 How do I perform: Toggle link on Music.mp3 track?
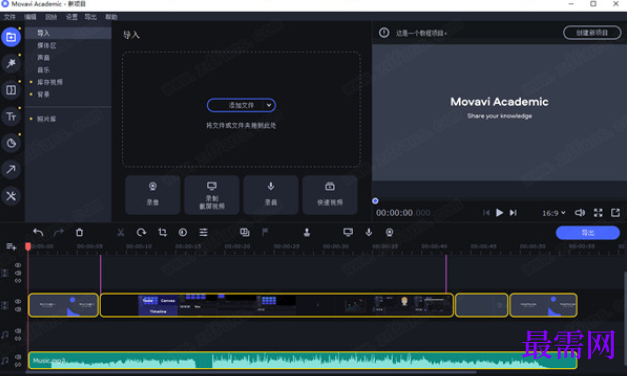(x=18, y=365)
